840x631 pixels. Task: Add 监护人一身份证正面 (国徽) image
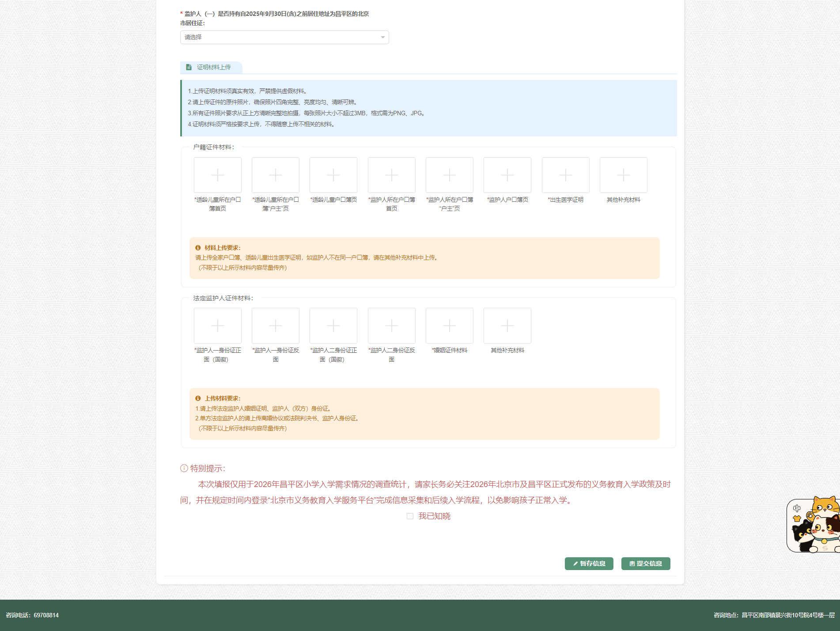217,326
